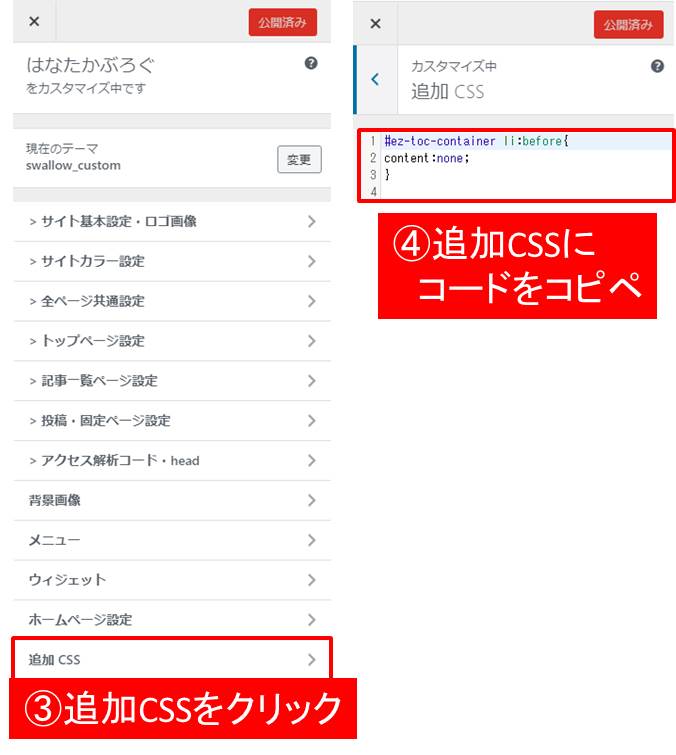Click the right panel's 公開済み button
This screenshot has height=755, width=676.
point(628,25)
